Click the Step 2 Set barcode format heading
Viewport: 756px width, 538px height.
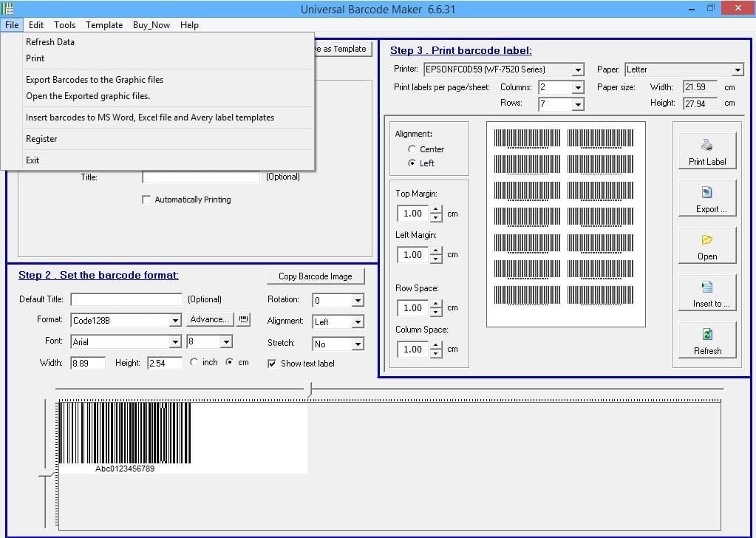click(x=98, y=275)
